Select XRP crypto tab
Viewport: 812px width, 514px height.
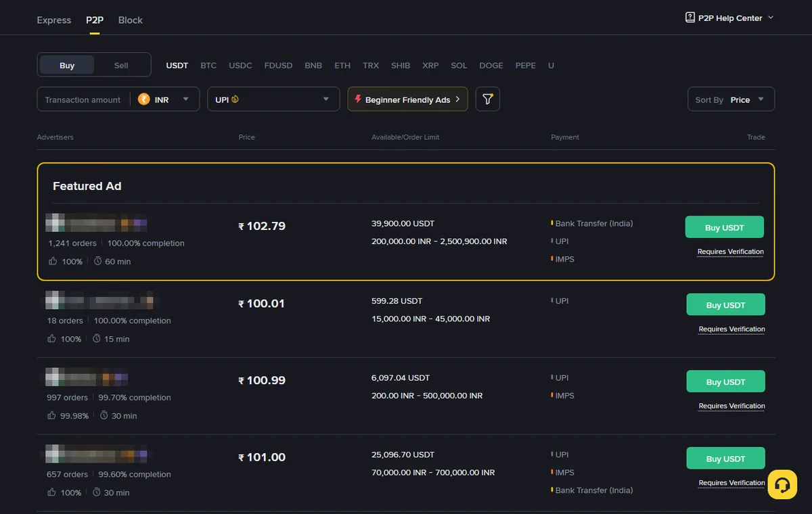coord(430,66)
